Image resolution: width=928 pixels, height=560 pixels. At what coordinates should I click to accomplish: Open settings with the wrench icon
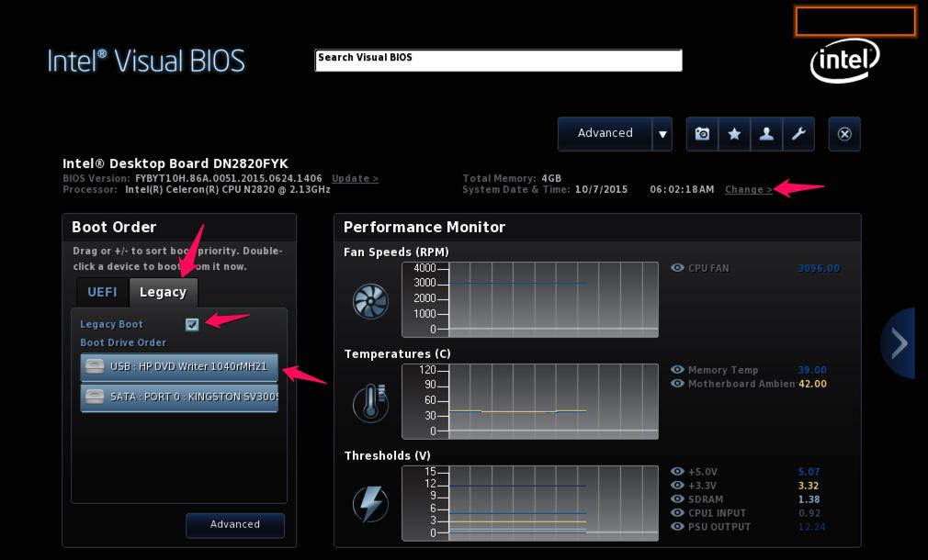click(x=798, y=134)
